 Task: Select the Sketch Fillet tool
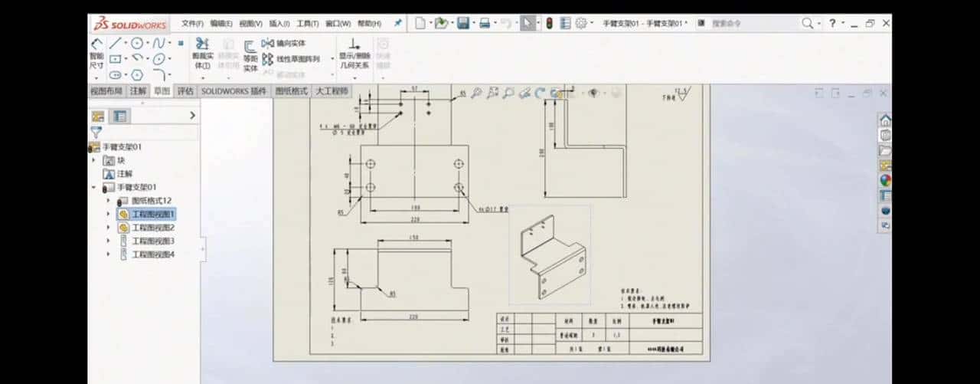tap(159, 75)
